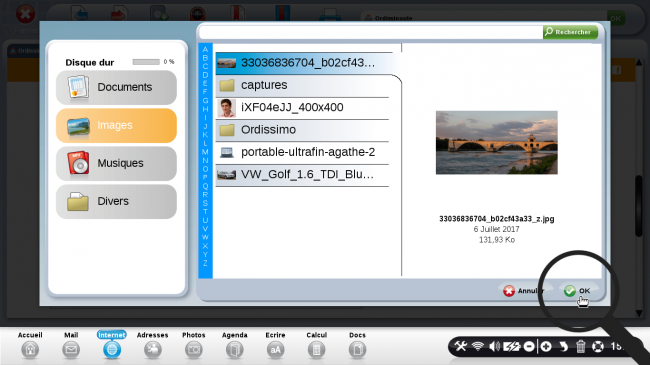Select the Musiques category
The width and height of the screenshot is (650, 365).
coord(116,163)
